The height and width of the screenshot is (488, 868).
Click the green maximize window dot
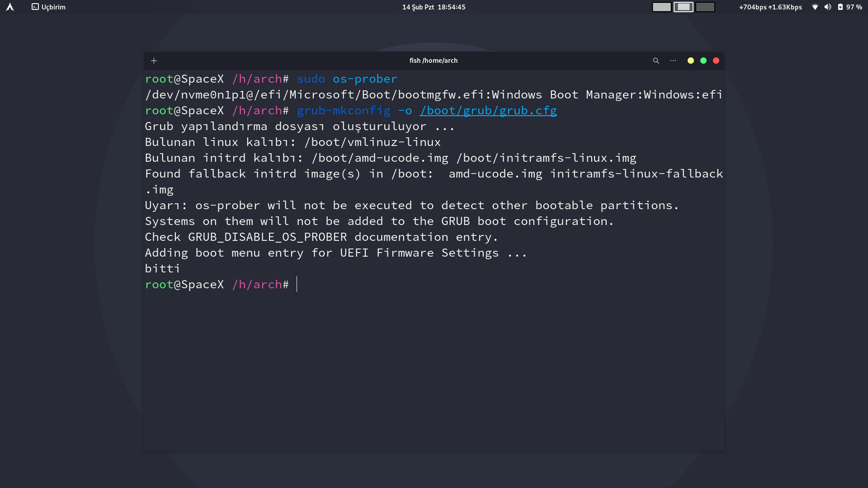pos(703,61)
